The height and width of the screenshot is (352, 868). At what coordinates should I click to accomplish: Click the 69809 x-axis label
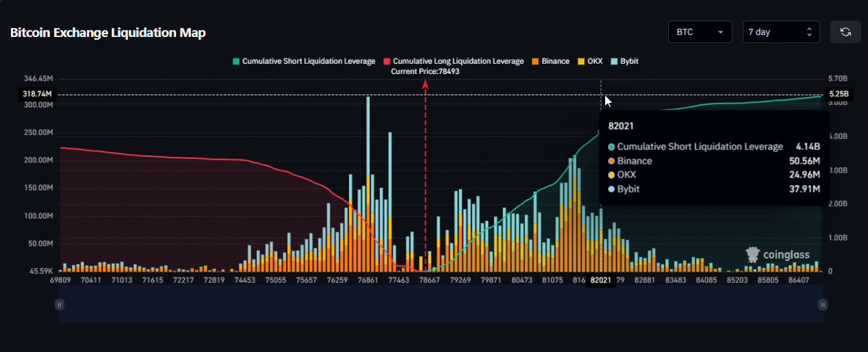click(x=60, y=280)
